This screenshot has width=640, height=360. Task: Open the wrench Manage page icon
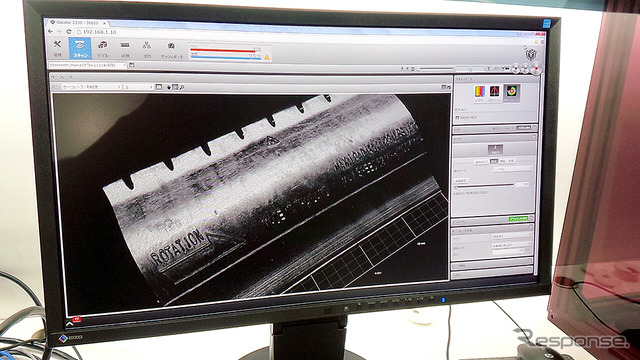pos(58,48)
